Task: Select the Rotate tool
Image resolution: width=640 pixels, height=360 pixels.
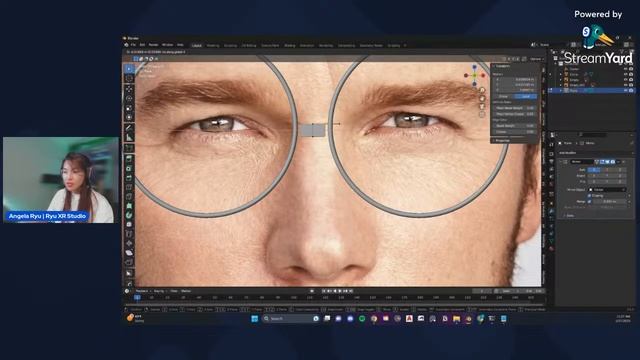Action: [x=129, y=98]
